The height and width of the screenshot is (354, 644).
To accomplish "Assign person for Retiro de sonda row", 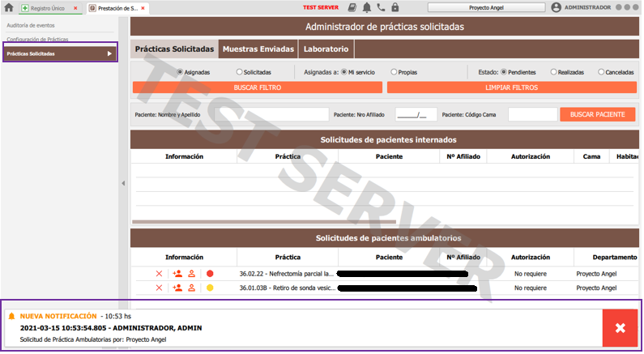I will coord(177,288).
